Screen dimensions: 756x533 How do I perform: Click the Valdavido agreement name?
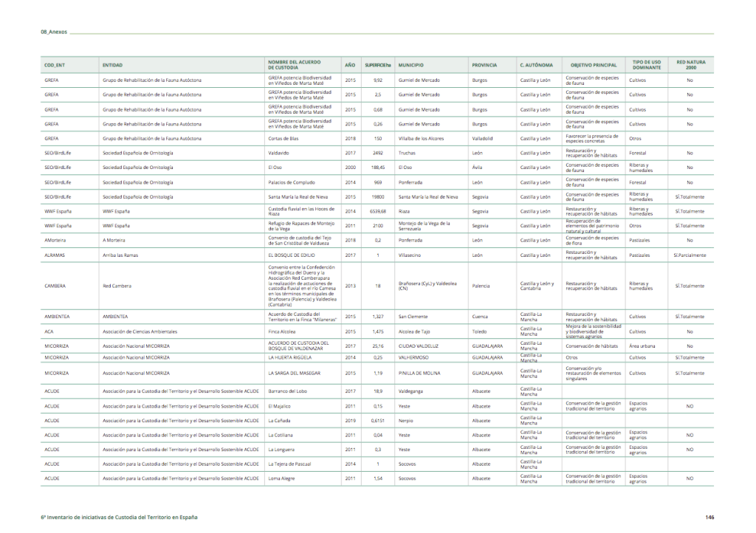click(x=278, y=153)
